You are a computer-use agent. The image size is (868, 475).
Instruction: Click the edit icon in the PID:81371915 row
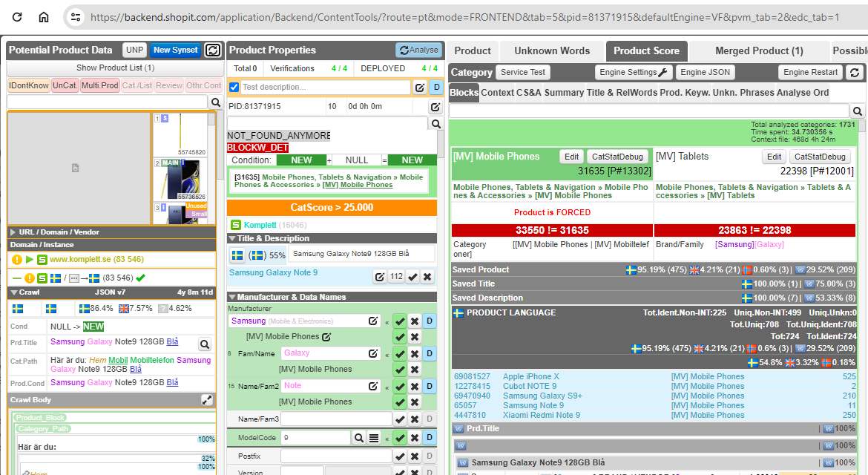coord(435,106)
